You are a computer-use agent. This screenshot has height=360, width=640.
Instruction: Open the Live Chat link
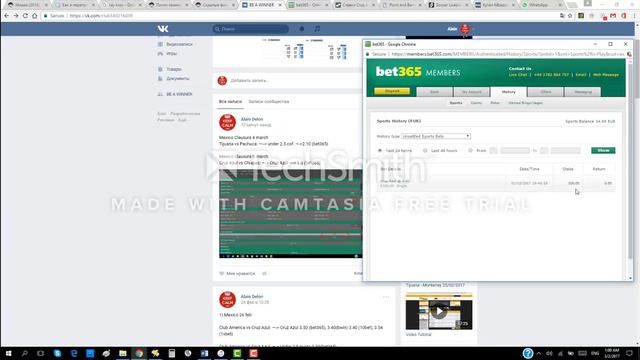tap(518, 75)
